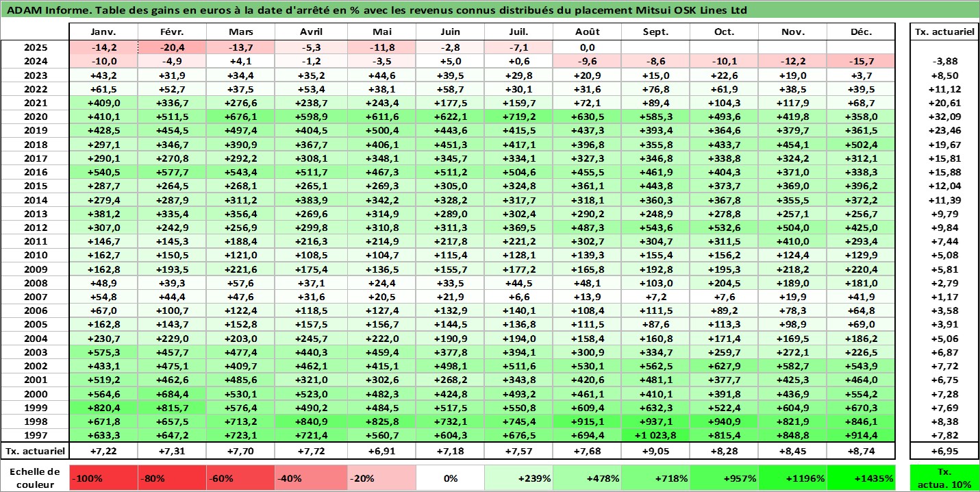Viewport: 980px width, 492px height.
Task: Click the +914,4 cell for Déc. 1997
Action: (x=861, y=434)
